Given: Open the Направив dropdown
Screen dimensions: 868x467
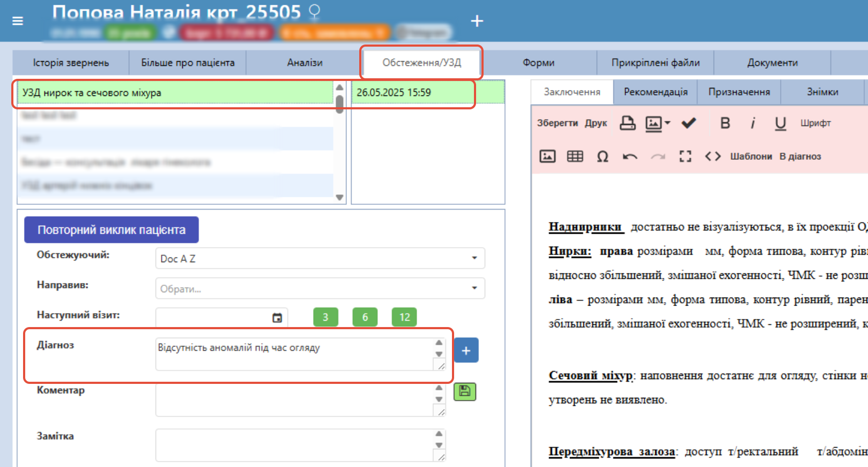Looking at the screenshot, I should (x=320, y=288).
